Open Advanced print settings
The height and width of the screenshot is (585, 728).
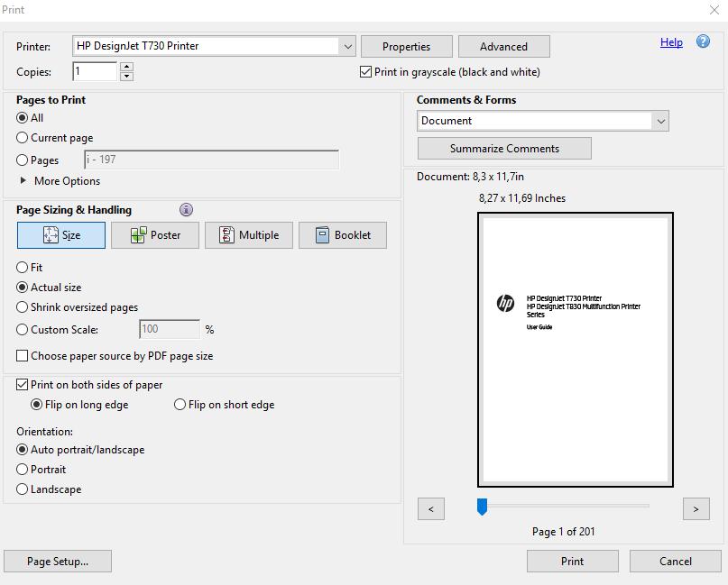click(x=504, y=46)
